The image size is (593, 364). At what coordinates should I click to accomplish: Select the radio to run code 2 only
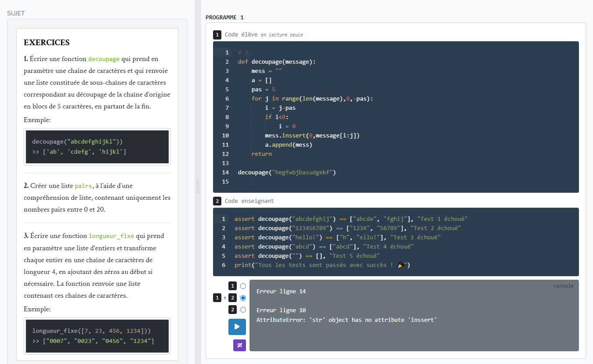click(x=243, y=310)
